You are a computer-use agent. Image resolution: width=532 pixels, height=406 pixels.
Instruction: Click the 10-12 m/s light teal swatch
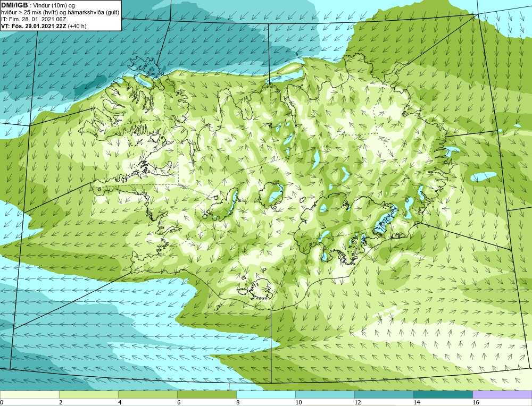[x=325, y=394]
